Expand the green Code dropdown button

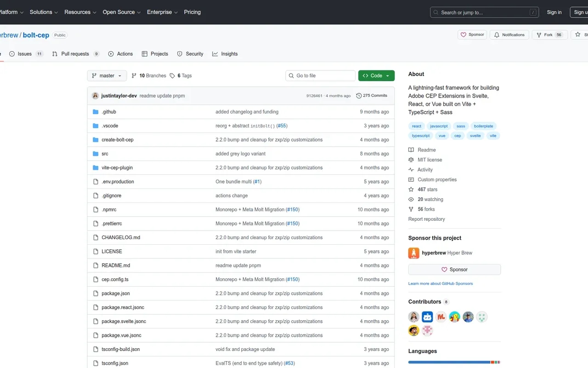[x=376, y=76]
